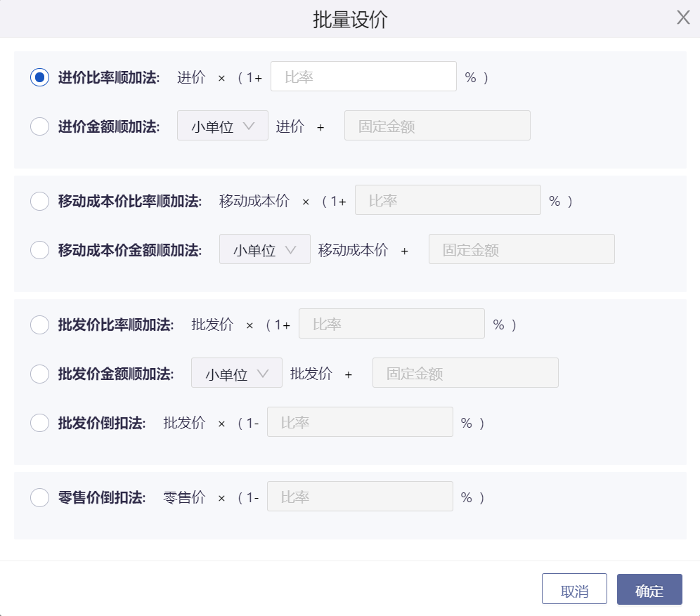Choose 移动成本价比率顺加法 pricing method

39,201
